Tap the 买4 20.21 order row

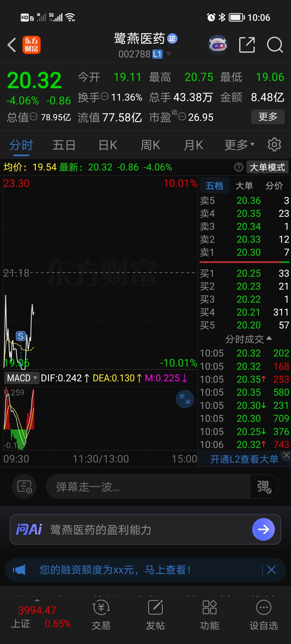pos(244,312)
